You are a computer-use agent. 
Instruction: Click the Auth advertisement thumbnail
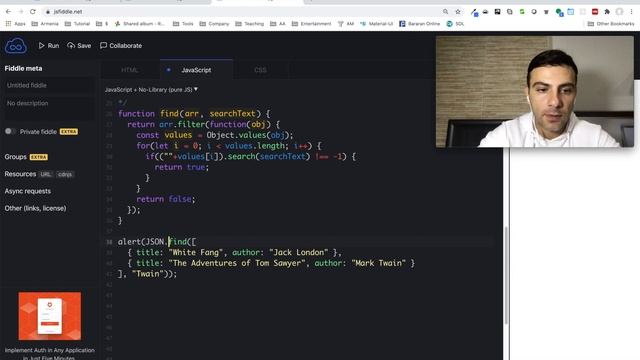[50, 316]
